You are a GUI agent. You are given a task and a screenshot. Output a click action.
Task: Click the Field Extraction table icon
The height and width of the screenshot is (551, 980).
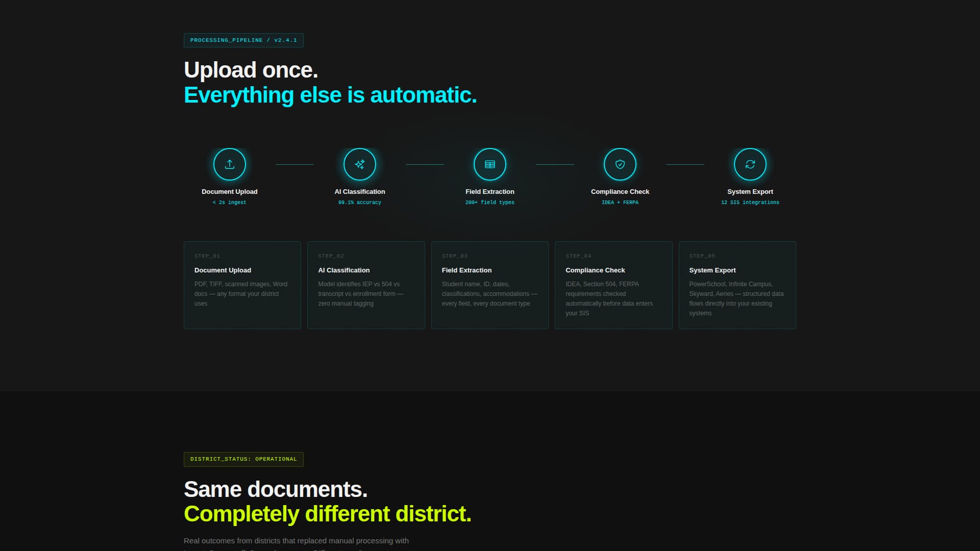pyautogui.click(x=490, y=164)
